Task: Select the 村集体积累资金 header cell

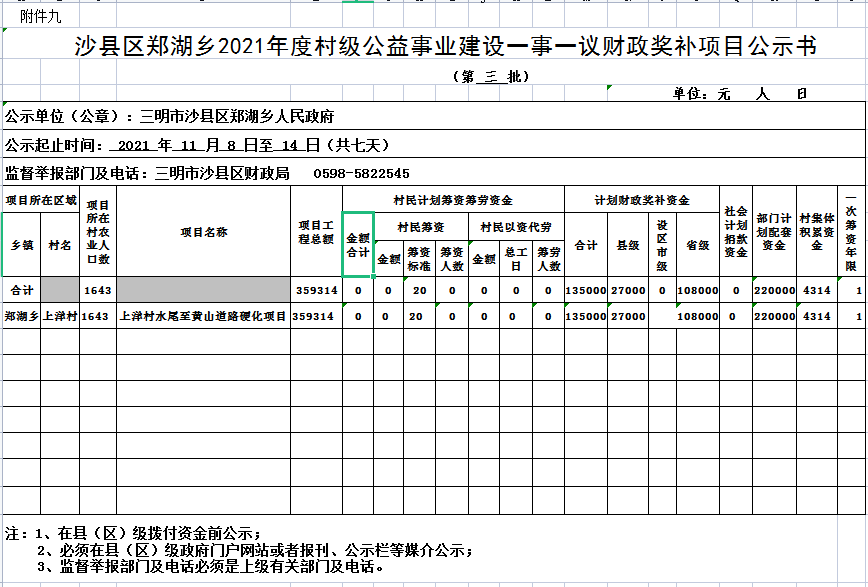Action: click(817, 232)
